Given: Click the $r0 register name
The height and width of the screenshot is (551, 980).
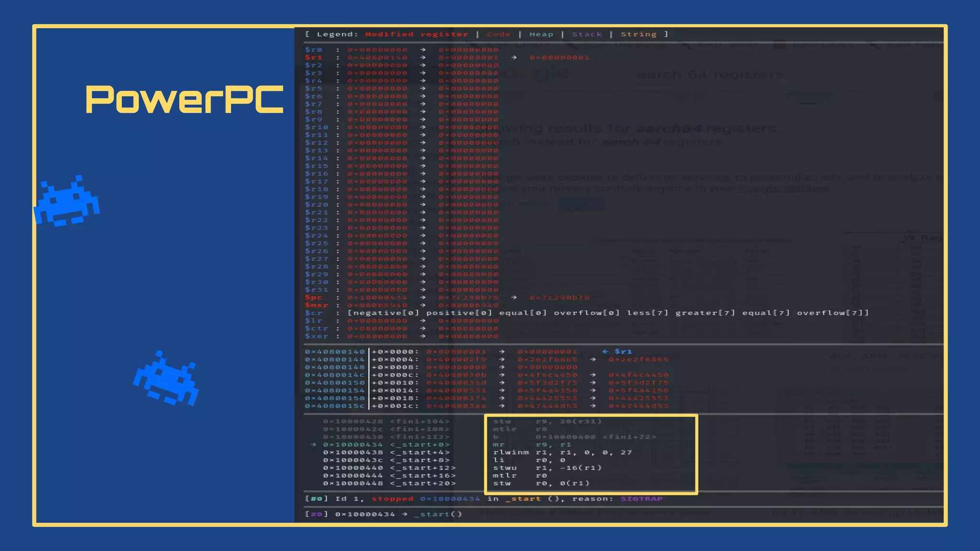Looking at the screenshot, I should coord(313,50).
